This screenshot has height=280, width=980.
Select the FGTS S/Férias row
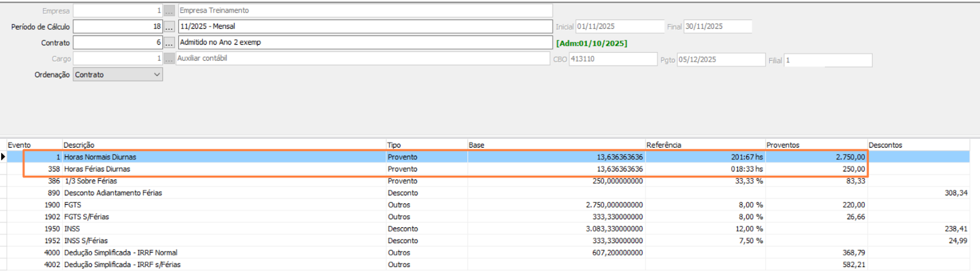pyautogui.click(x=86, y=217)
